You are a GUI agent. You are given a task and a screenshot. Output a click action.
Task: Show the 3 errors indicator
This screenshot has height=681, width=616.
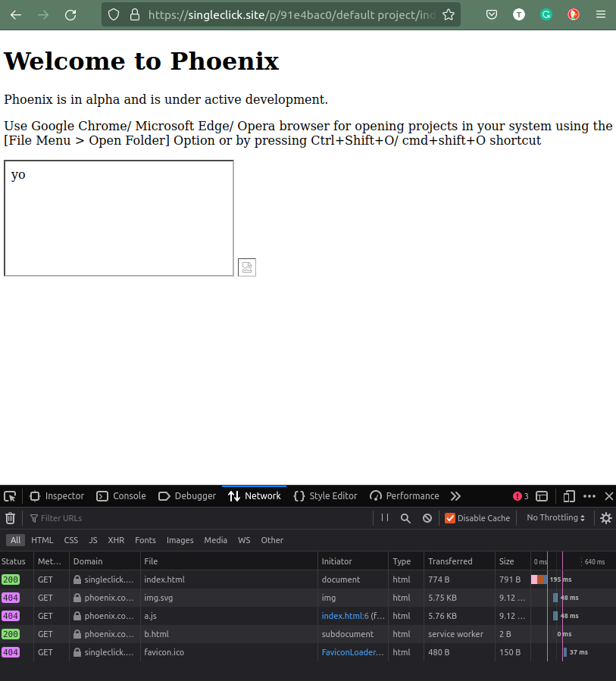[x=521, y=496]
